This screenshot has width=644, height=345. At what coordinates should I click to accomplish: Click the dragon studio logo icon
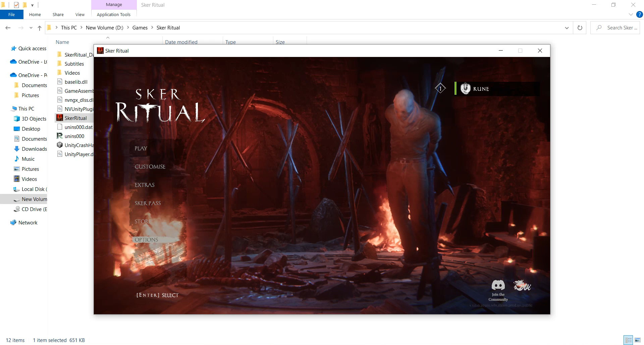point(522,285)
